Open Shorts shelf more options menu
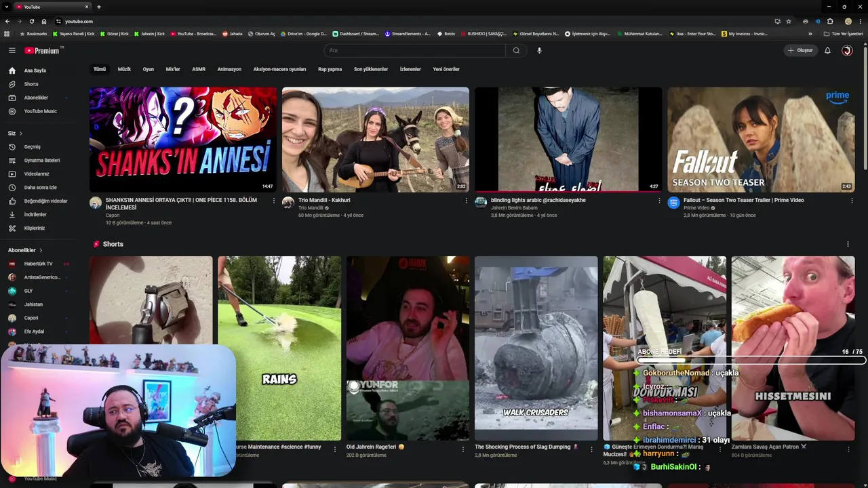 (848, 244)
